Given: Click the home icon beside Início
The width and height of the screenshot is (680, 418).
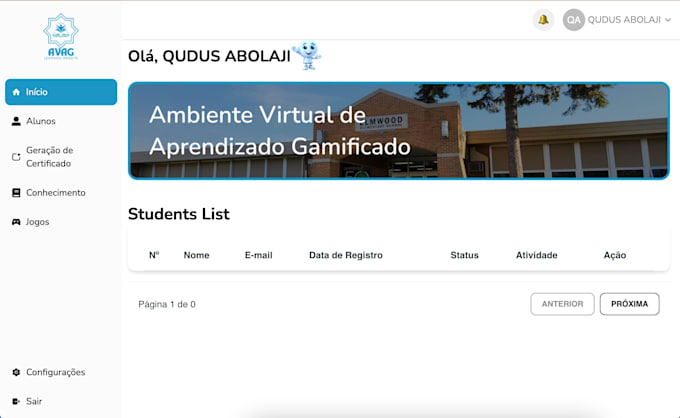Looking at the screenshot, I should 16,92.
